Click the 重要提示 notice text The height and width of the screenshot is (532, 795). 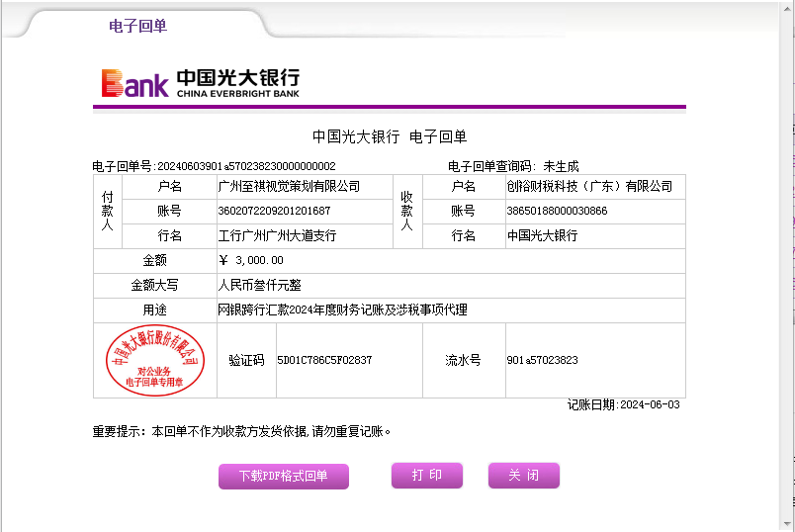(241, 431)
